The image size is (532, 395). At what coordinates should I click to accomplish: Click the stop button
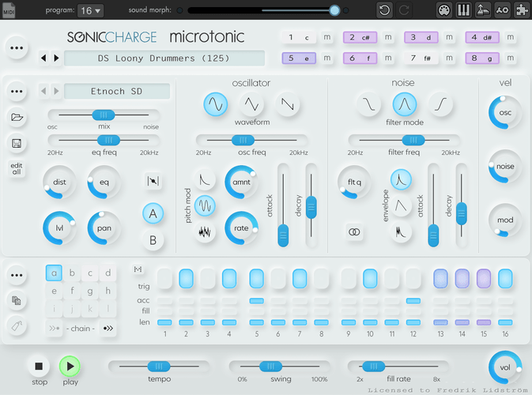point(39,367)
